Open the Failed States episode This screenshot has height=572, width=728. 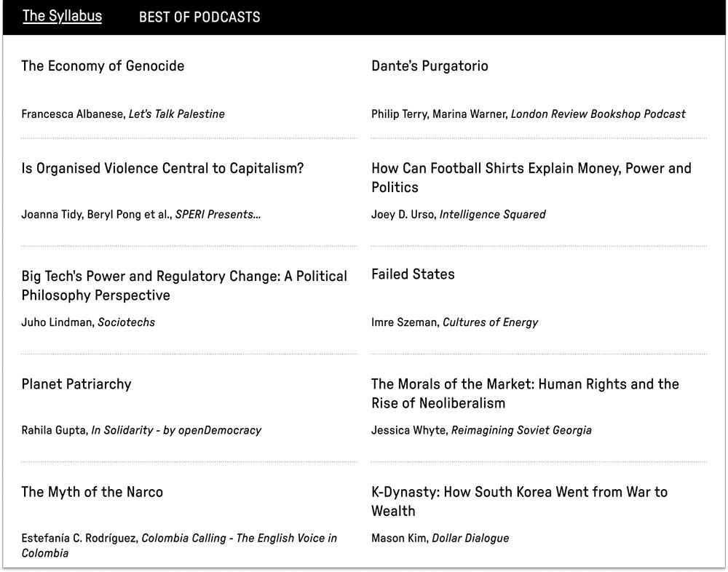tap(413, 274)
